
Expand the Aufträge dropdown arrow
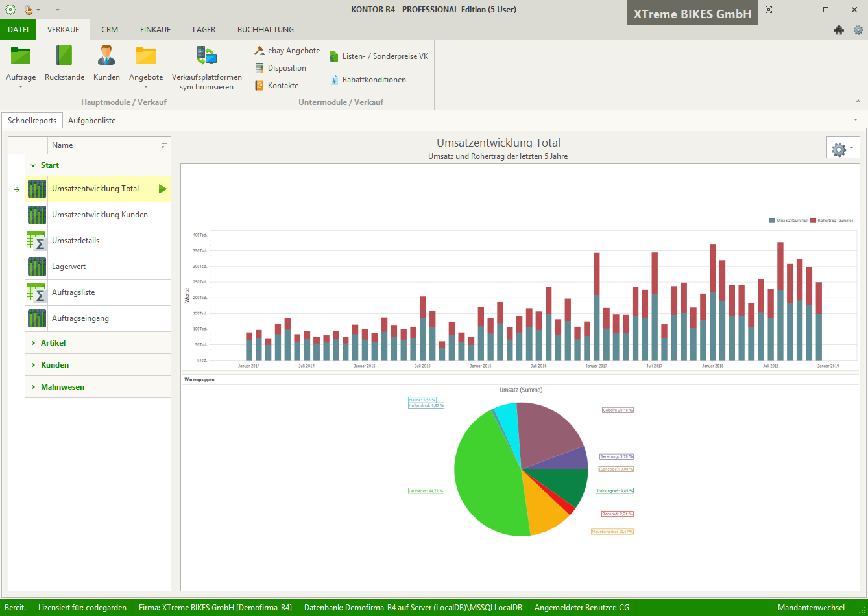(x=21, y=86)
